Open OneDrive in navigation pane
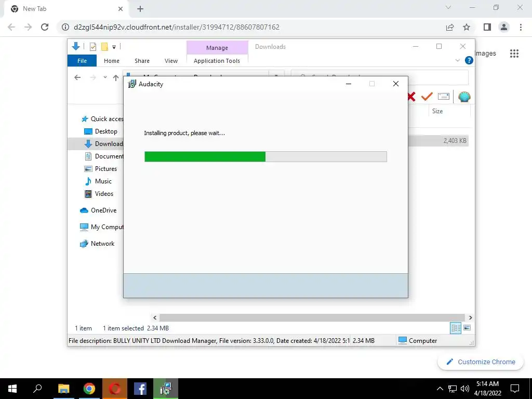Viewport: 532px width, 399px height. pos(98,210)
